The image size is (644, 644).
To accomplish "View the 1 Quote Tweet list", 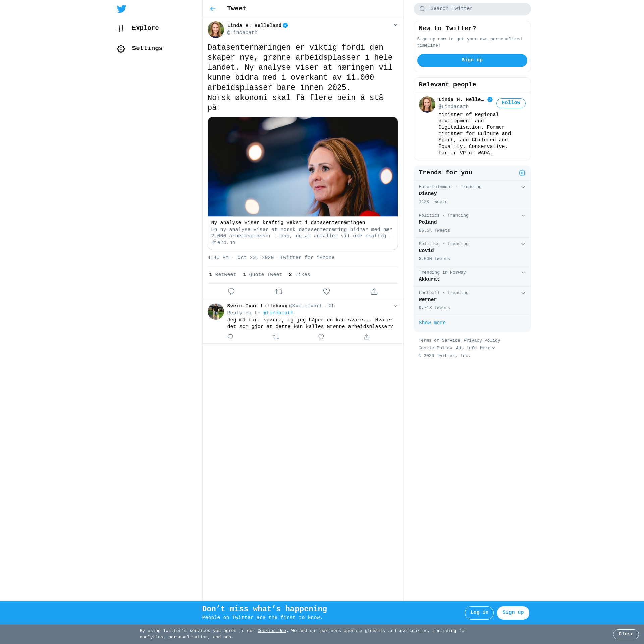I will tap(263, 275).
